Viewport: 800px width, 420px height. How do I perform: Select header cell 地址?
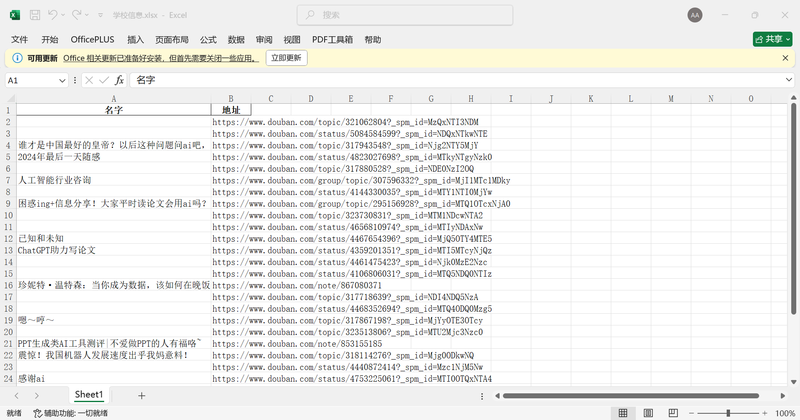click(231, 110)
